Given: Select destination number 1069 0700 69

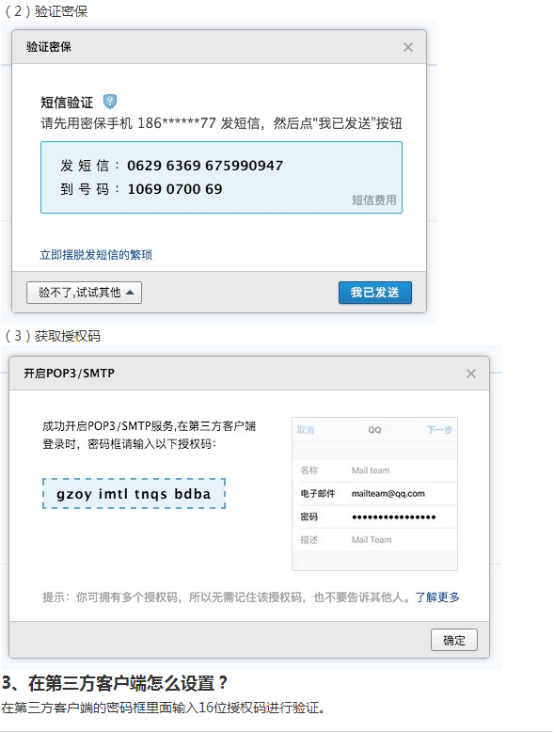Looking at the screenshot, I should tap(175, 189).
